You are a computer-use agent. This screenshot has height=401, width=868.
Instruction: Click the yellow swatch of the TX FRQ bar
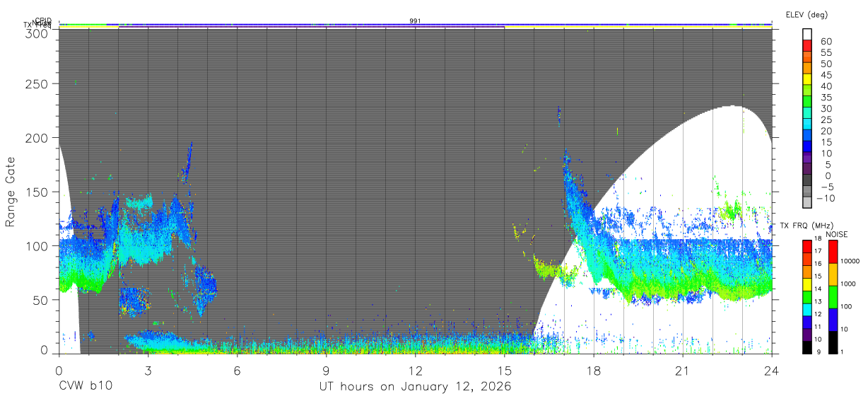(x=807, y=284)
